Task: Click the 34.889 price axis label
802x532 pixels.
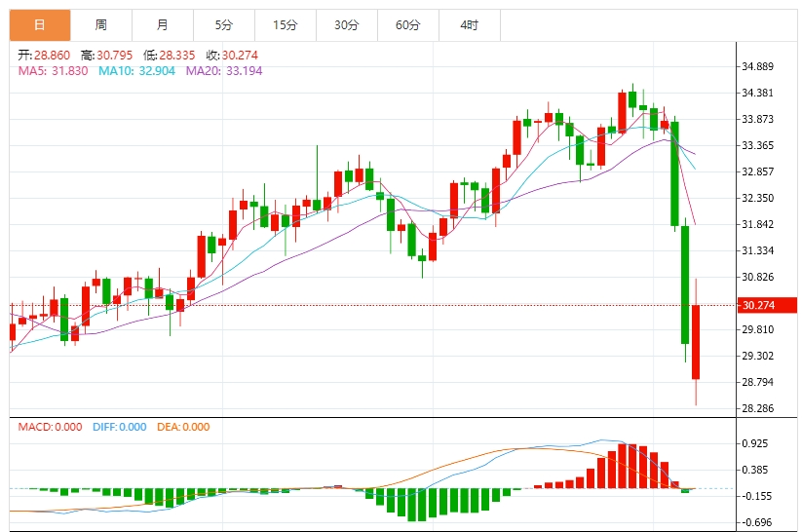Action: [758, 66]
